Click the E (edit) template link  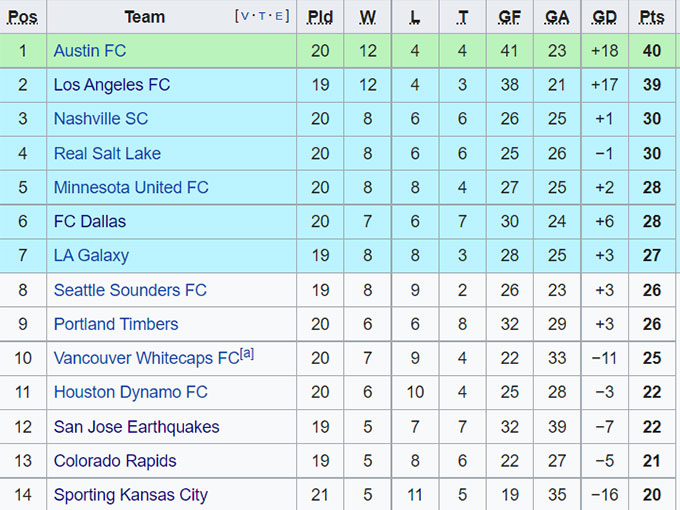pos(281,16)
